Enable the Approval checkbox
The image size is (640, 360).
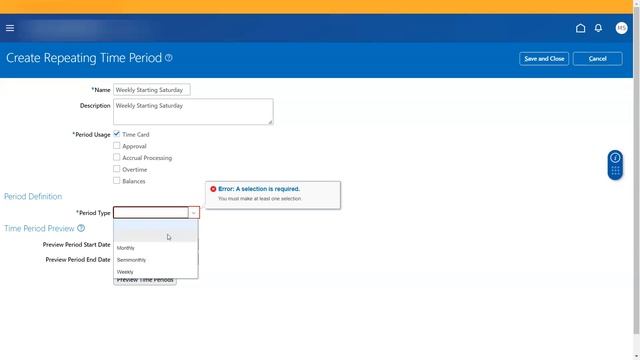click(117, 146)
